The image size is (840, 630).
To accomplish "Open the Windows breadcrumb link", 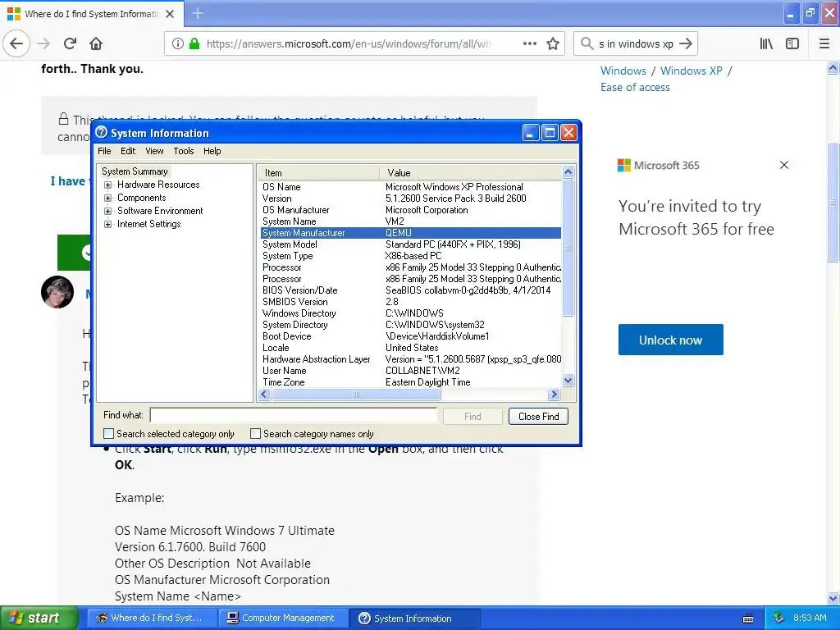I will [x=623, y=71].
